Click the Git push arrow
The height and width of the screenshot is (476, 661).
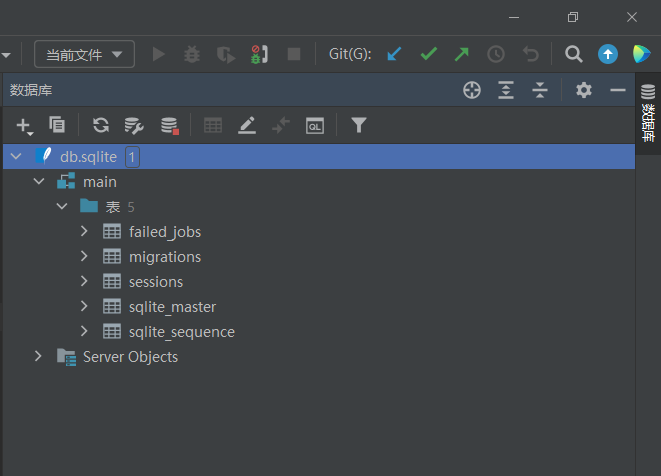point(461,54)
